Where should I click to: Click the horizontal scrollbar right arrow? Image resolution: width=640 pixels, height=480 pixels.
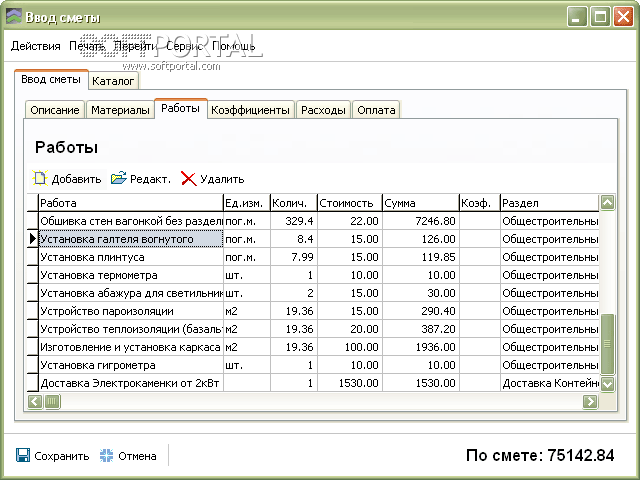tap(590, 402)
